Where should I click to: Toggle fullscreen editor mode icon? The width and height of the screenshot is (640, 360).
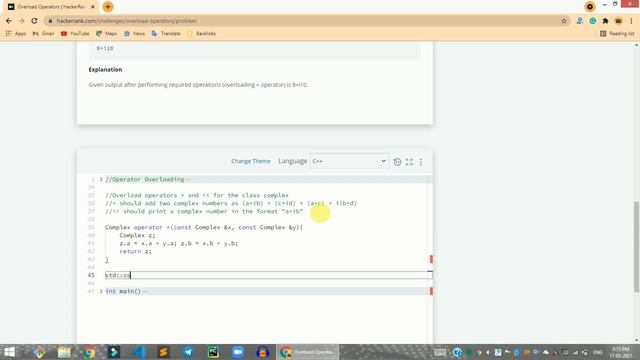pyautogui.click(x=409, y=162)
